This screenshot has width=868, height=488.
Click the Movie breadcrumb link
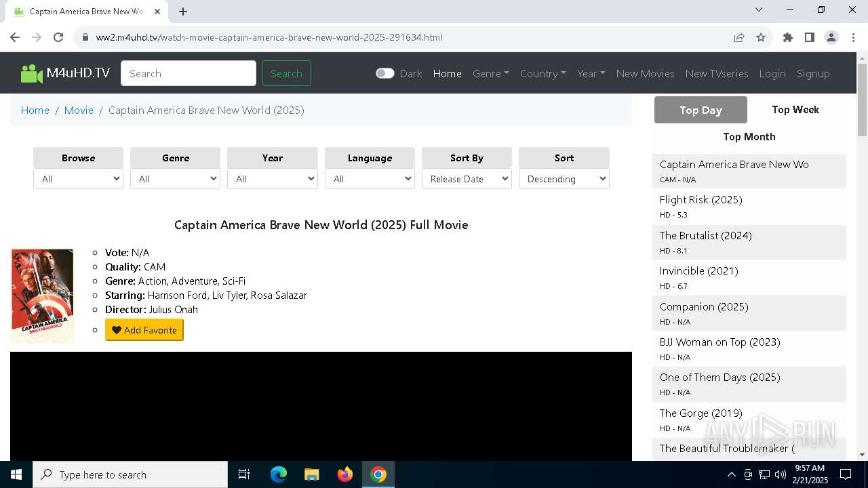79,110
